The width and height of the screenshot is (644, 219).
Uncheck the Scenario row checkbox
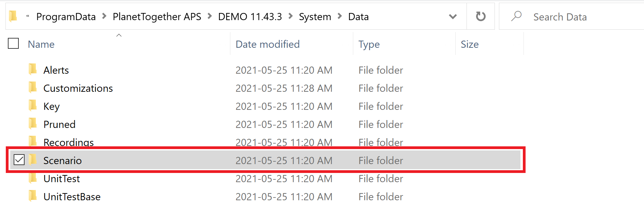(19, 159)
